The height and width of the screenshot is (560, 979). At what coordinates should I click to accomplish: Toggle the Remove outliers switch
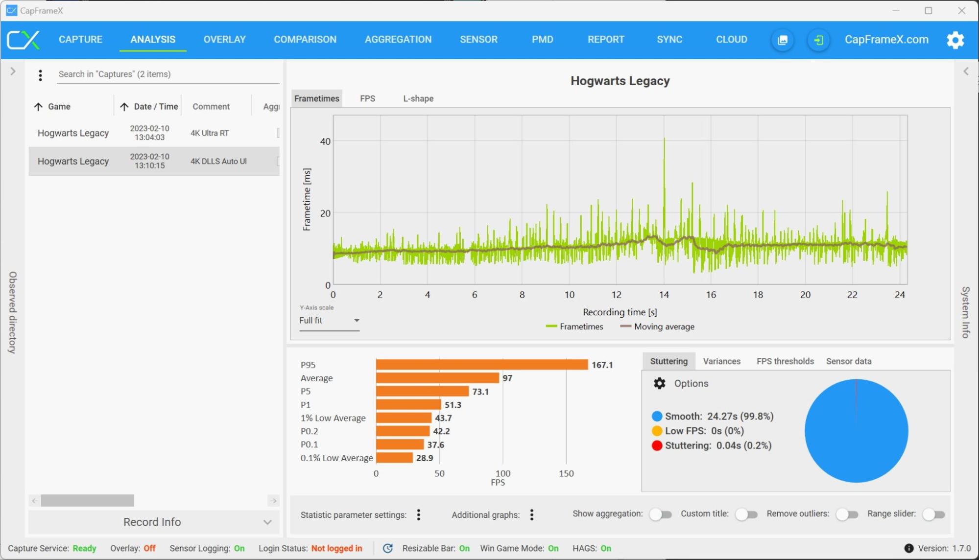click(845, 513)
